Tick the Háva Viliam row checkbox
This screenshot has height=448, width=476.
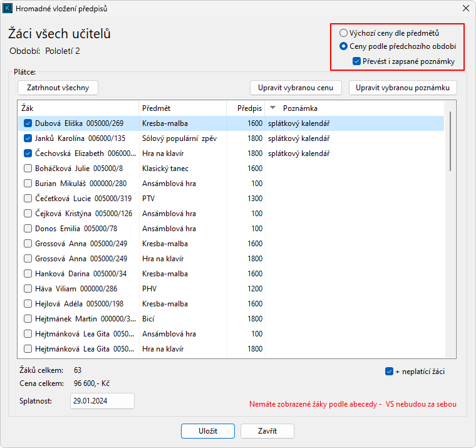(x=28, y=289)
